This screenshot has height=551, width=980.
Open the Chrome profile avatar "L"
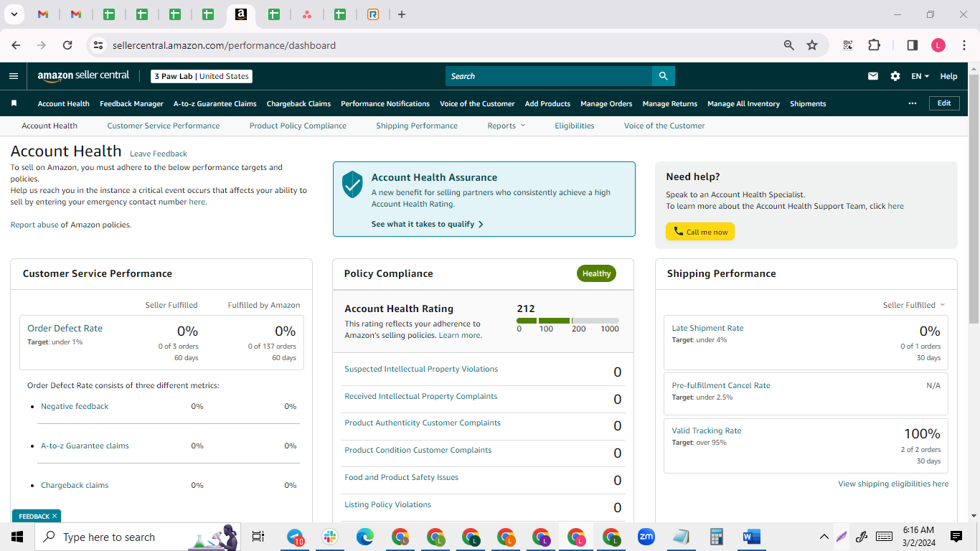[938, 45]
